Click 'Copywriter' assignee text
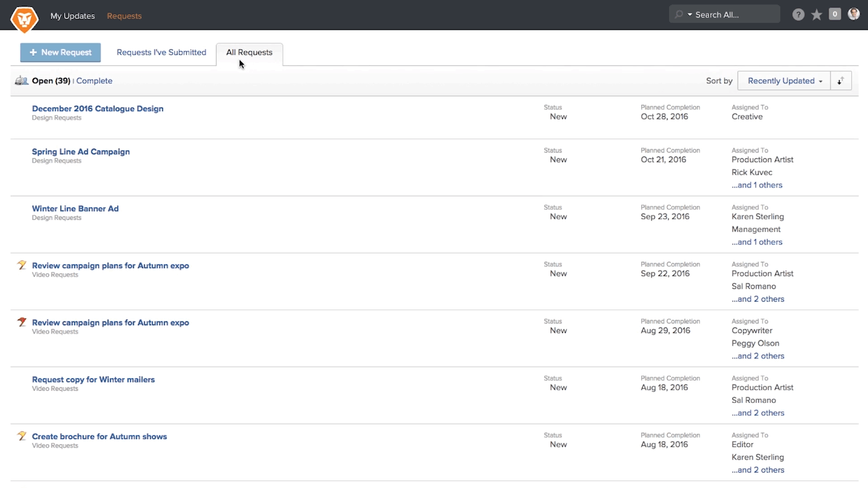 pyautogui.click(x=752, y=331)
